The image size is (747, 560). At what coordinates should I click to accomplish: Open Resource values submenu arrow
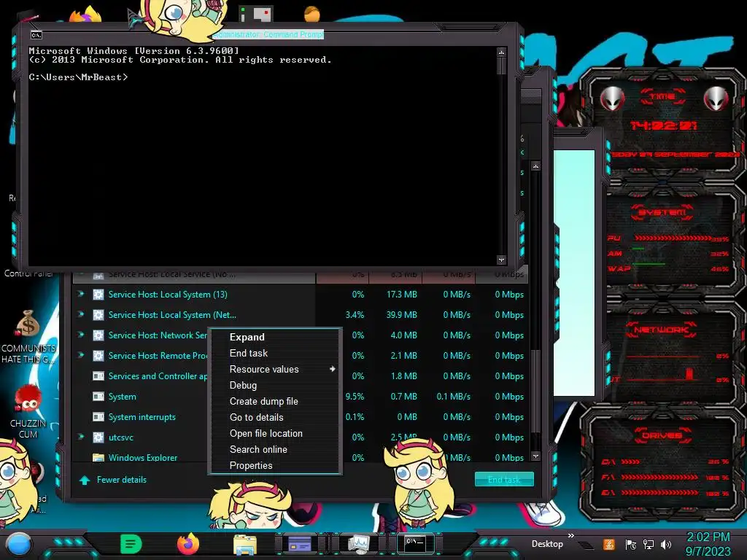point(332,369)
